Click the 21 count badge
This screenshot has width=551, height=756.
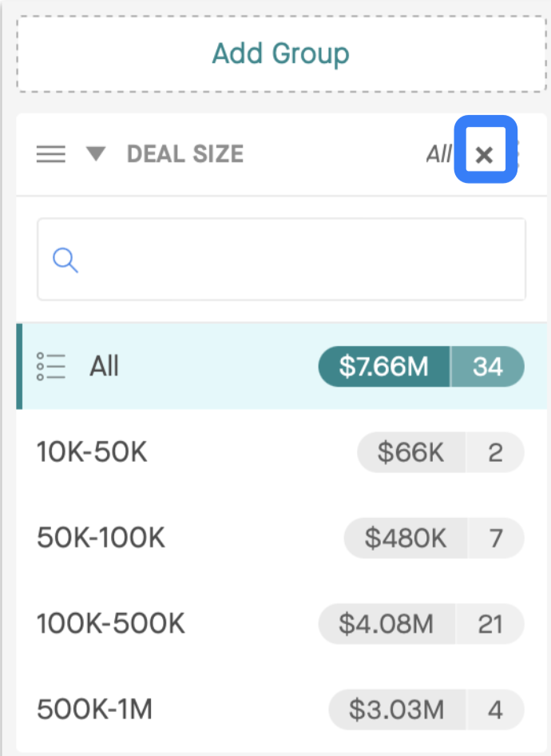(490, 624)
